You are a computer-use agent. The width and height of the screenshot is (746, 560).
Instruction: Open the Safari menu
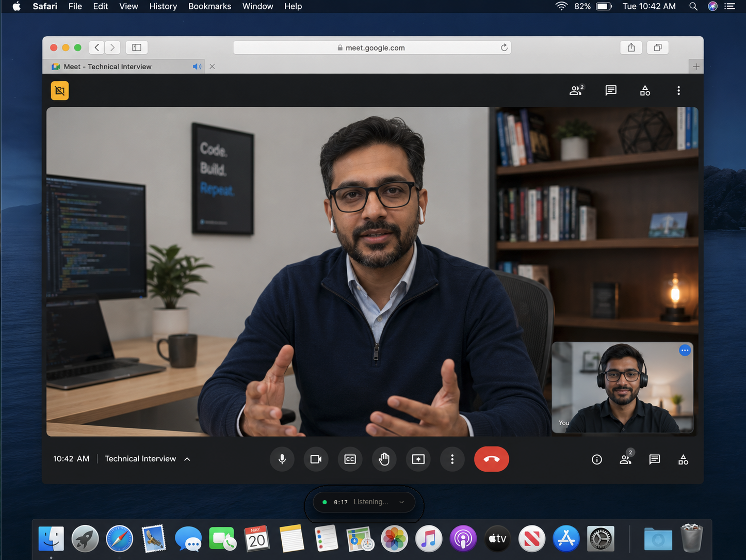pos(45,6)
